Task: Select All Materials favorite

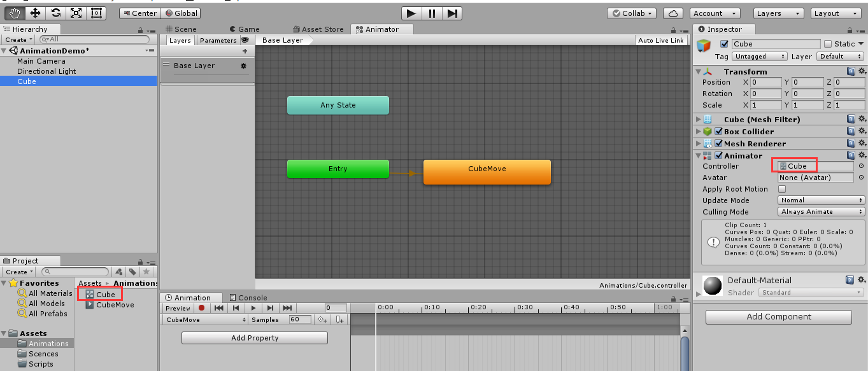Action: tap(45, 293)
